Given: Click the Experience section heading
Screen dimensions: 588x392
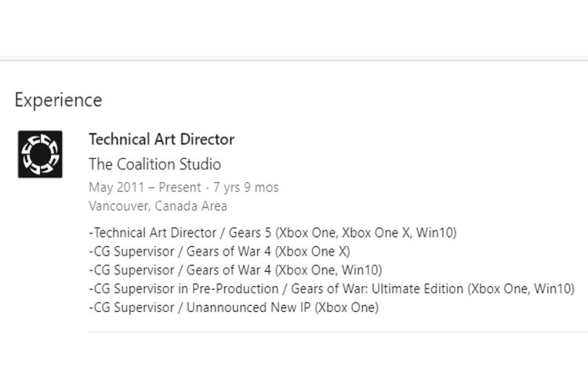Looking at the screenshot, I should (58, 100).
